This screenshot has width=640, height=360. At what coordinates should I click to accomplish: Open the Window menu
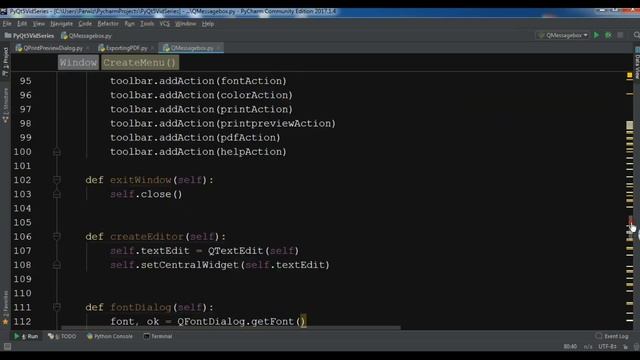coord(185,24)
